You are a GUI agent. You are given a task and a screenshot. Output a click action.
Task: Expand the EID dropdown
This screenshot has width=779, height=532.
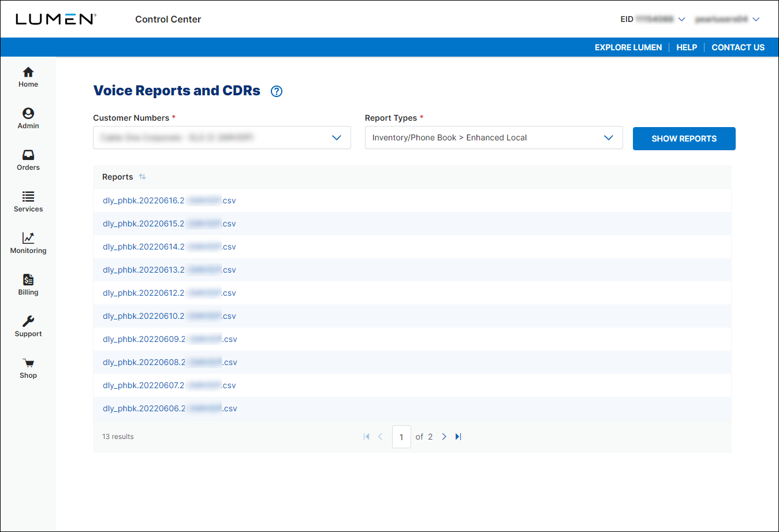[681, 20]
